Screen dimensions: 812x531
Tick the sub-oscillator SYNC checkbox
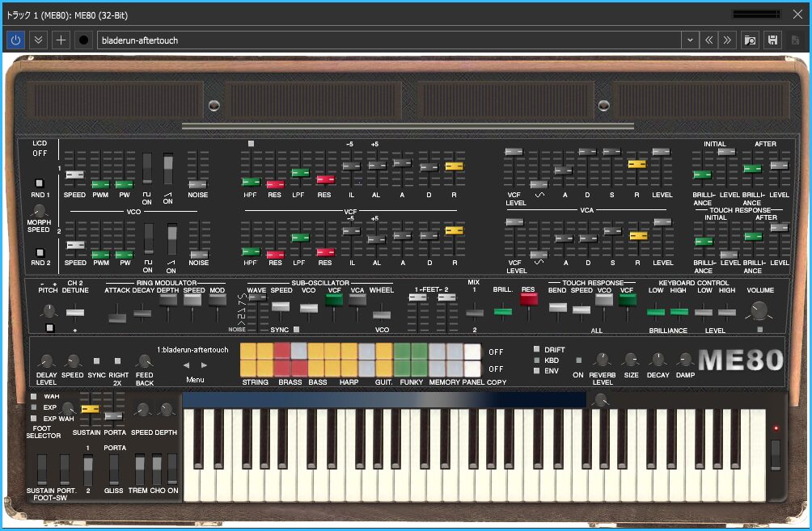(296, 329)
